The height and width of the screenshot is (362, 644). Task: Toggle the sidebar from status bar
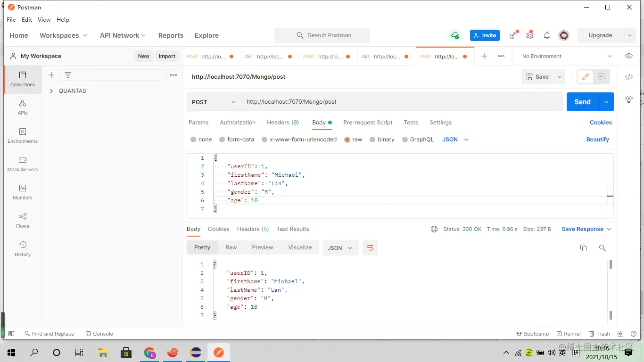[x=12, y=334]
